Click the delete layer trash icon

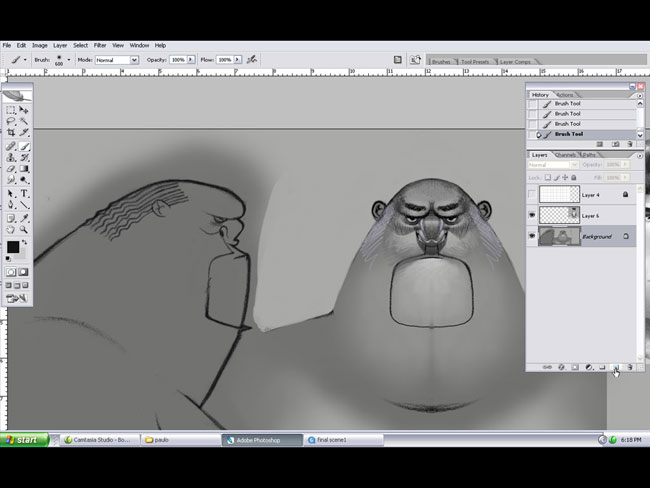pyautogui.click(x=630, y=367)
